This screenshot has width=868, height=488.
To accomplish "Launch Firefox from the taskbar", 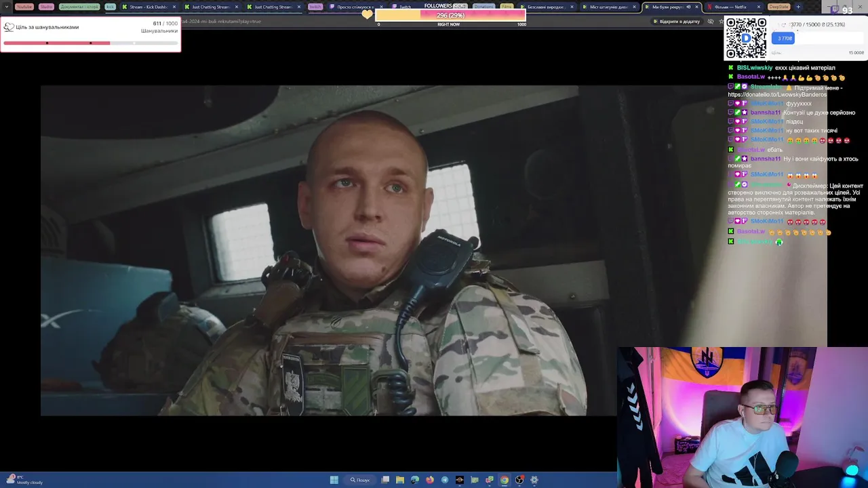I will [x=430, y=480].
